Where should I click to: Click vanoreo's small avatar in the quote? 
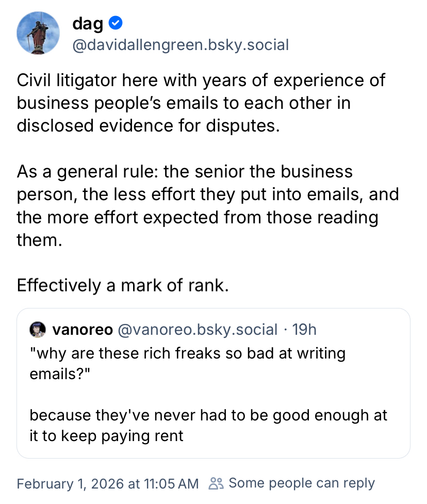click(38, 329)
